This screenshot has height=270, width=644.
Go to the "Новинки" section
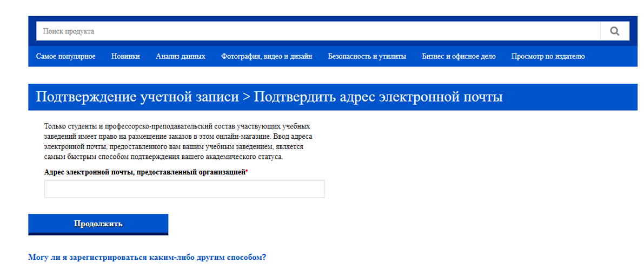pos(125,56)
